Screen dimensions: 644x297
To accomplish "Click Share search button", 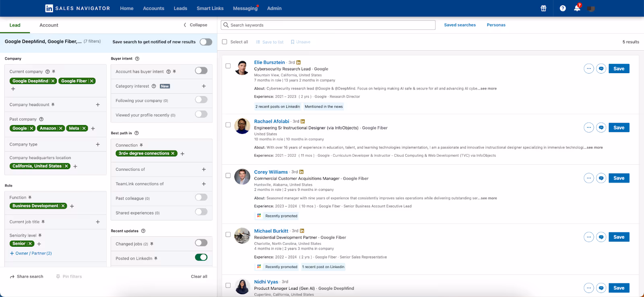I will pos(27,277).
